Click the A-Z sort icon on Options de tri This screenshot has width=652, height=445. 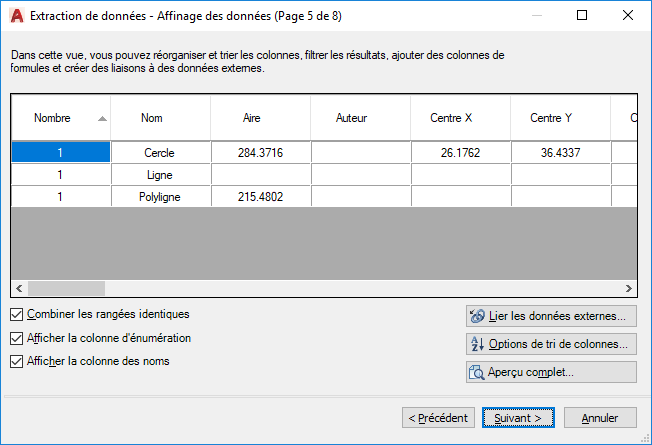477,344
